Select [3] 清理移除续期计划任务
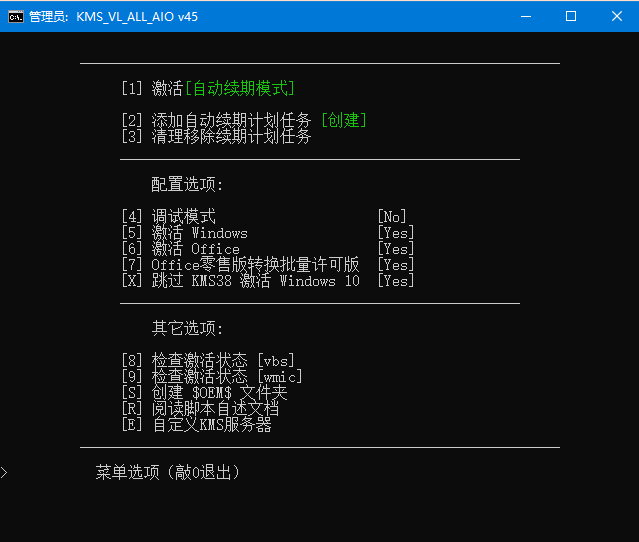The width and height of the screenshot is (639, 542). point(216,137)
